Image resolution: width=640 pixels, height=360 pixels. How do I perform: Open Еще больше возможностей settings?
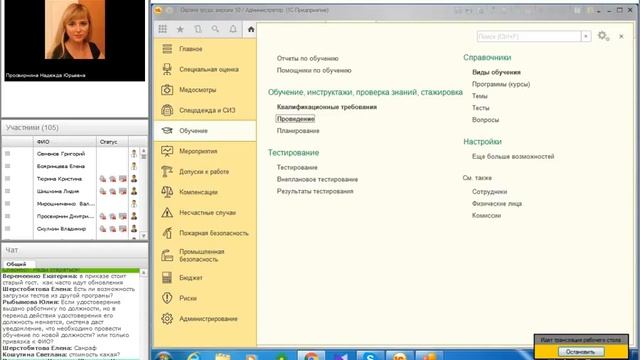tap(513, 156)
